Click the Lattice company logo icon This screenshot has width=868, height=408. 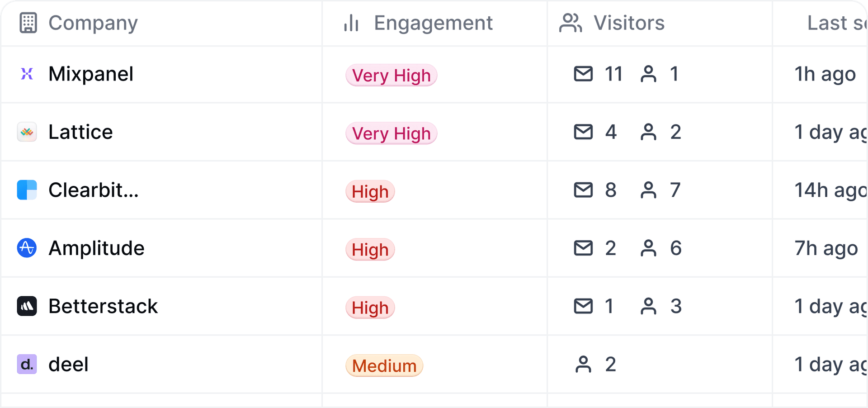(x=27, y=132)
